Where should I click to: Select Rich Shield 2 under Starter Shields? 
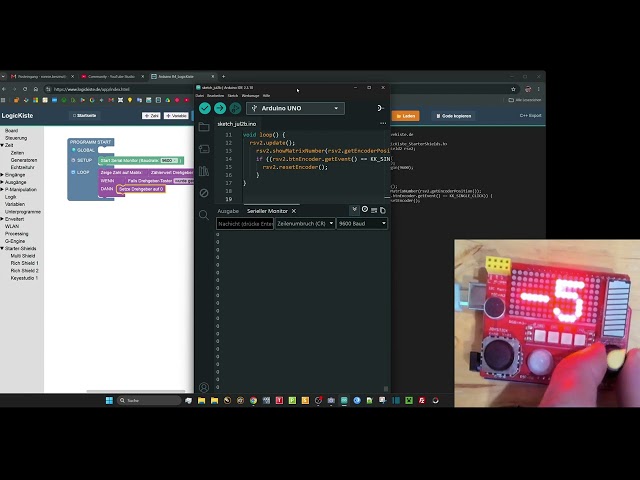24,271
